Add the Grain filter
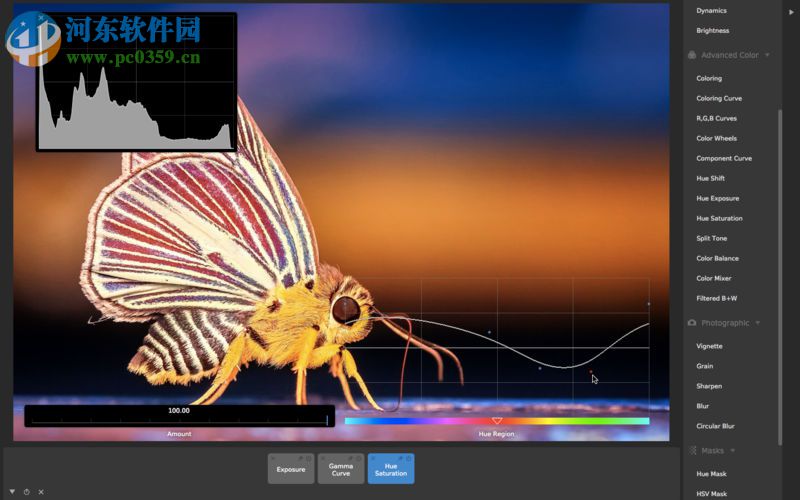 tap(705, 366)
